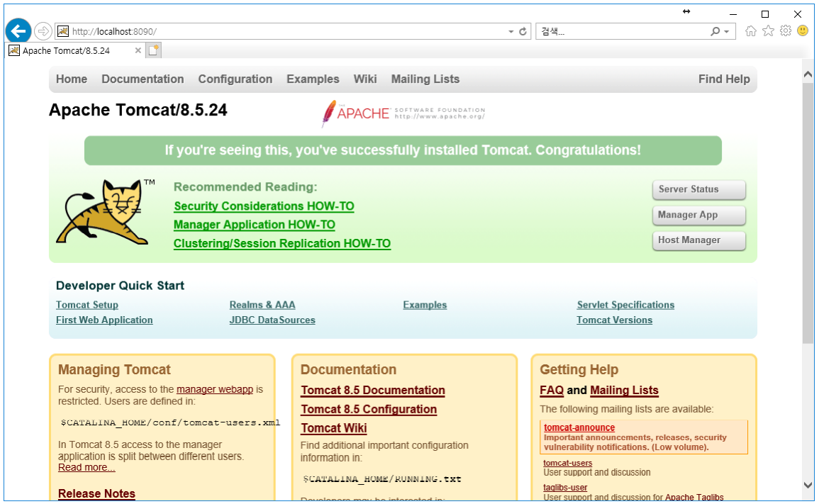Open the Tomcat Setup link
Viewport: 819px width, 504px height.
(87, 305)
